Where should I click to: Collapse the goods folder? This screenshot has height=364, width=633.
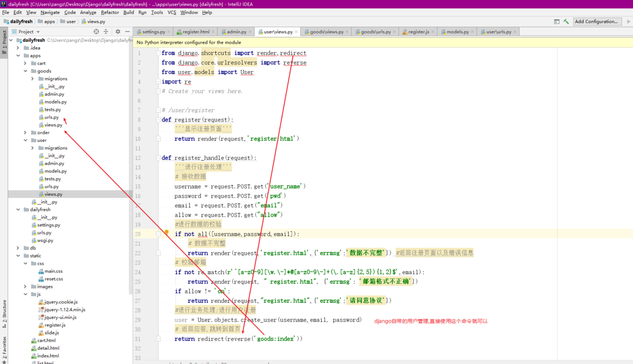click(x=26, y=71)
